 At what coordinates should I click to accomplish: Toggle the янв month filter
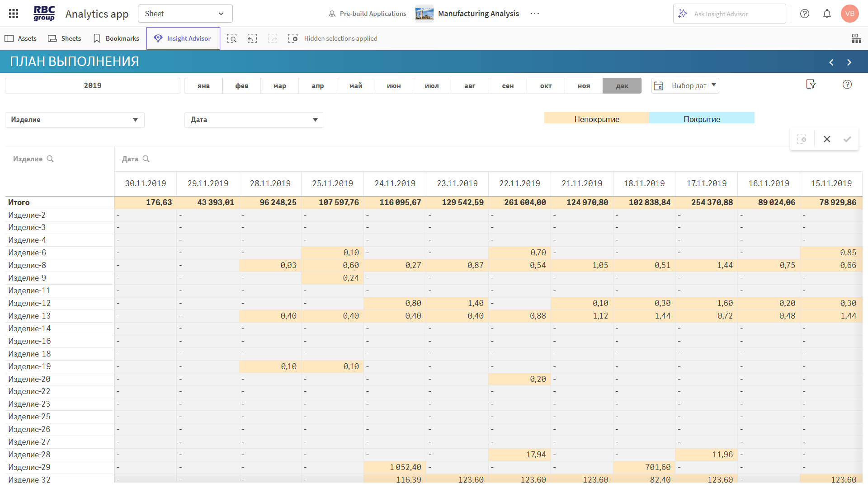click(x=203, y=86)
